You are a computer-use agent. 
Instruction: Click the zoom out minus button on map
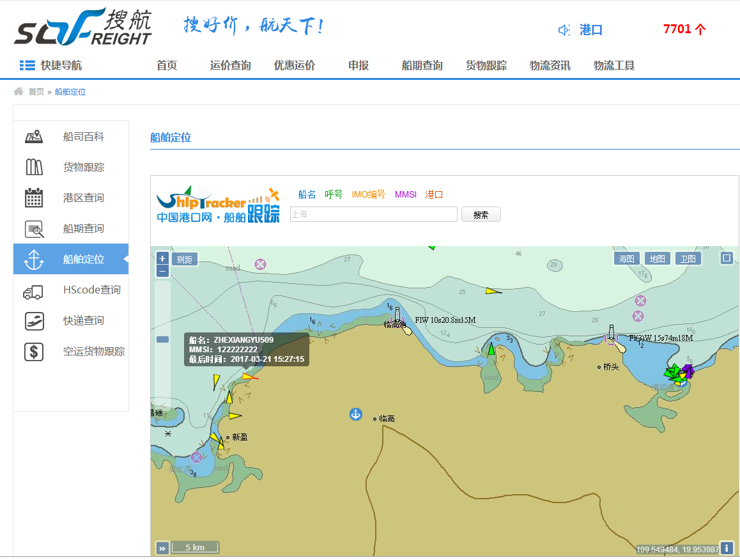162,271
